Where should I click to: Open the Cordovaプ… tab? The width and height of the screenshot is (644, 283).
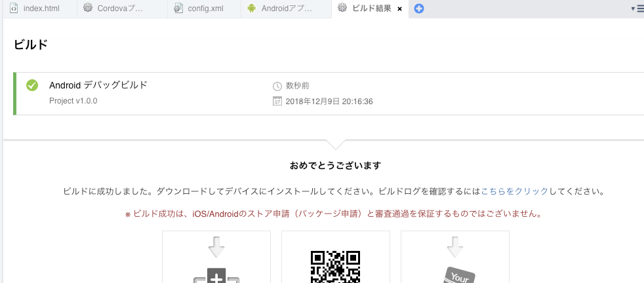pyautogui.click(x=122, y=9)
